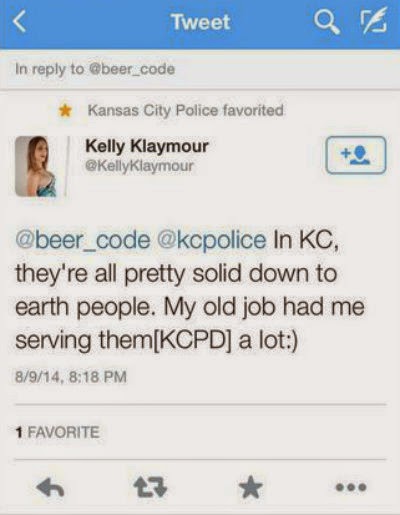View the 1 FAVORITE list
Viewport: 400px width, 515px height.
[x=58, y=432]
